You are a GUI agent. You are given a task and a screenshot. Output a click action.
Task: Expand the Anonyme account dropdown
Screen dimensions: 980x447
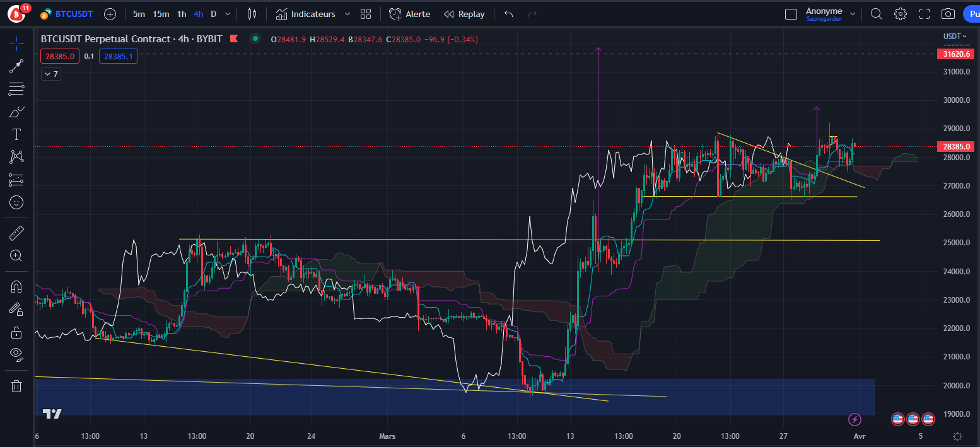854,13
